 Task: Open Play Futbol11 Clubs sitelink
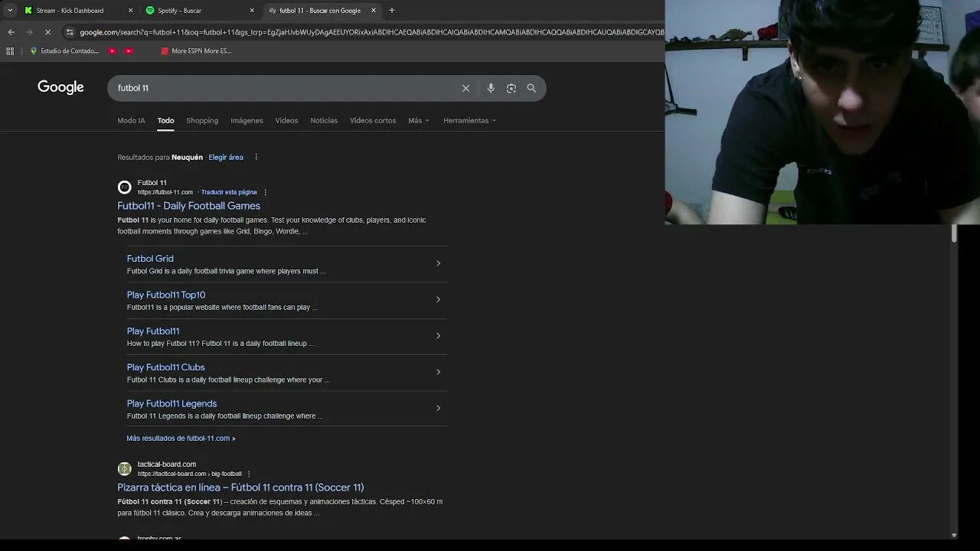coord(165,367)
